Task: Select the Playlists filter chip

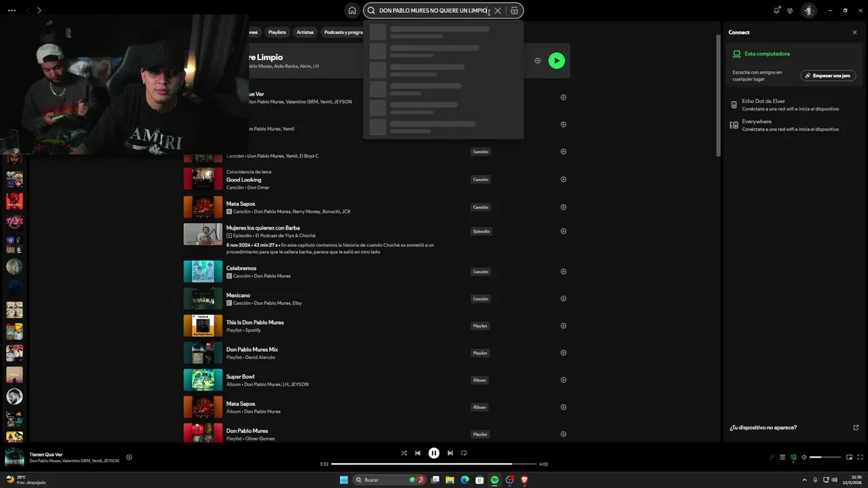Action: coord(277,32)
